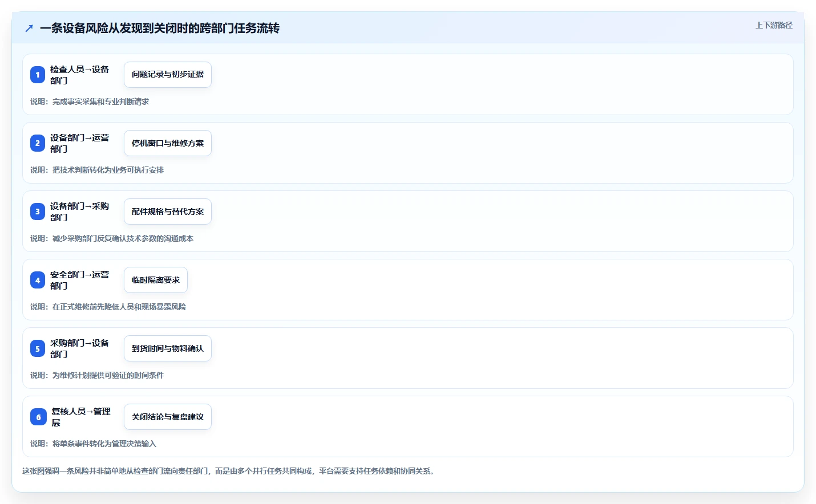Select step badge number 6

(x=38, y=417)
